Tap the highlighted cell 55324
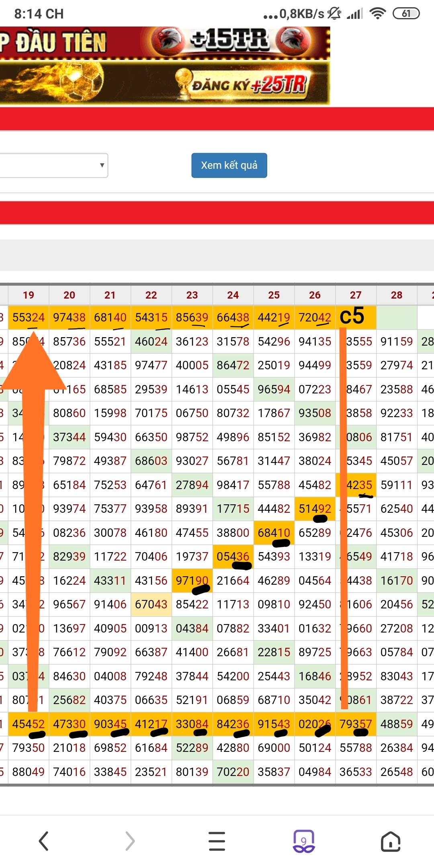This screenshot has width=434, height=868. pyautogui.click(x=29, y=317)
